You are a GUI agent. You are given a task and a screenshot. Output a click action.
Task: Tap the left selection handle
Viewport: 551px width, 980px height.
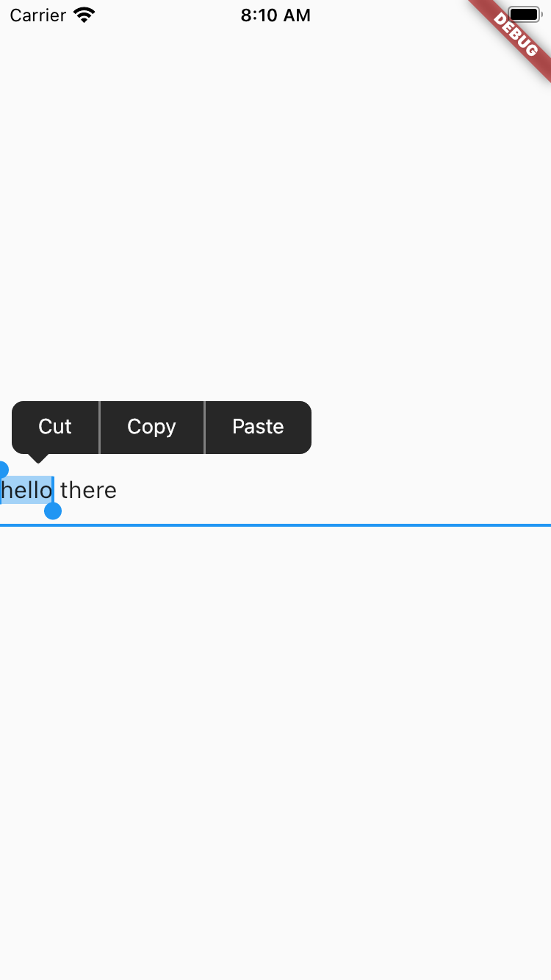coord(3,468)
